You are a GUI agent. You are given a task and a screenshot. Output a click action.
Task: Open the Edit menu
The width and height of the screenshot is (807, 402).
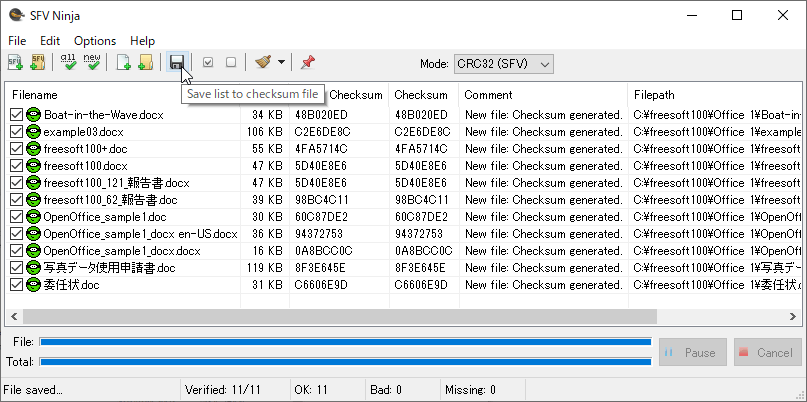pyautogui.click(x=50, y=41)
